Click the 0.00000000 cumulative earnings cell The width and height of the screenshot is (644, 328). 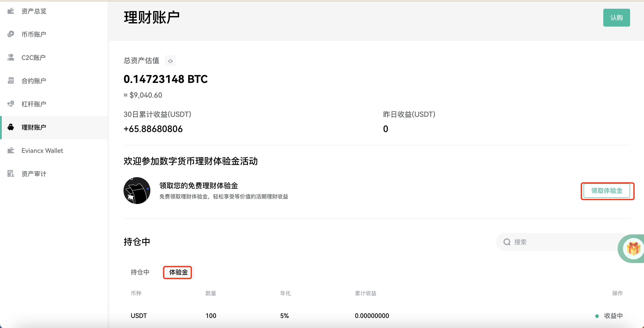tap(372, 316)
